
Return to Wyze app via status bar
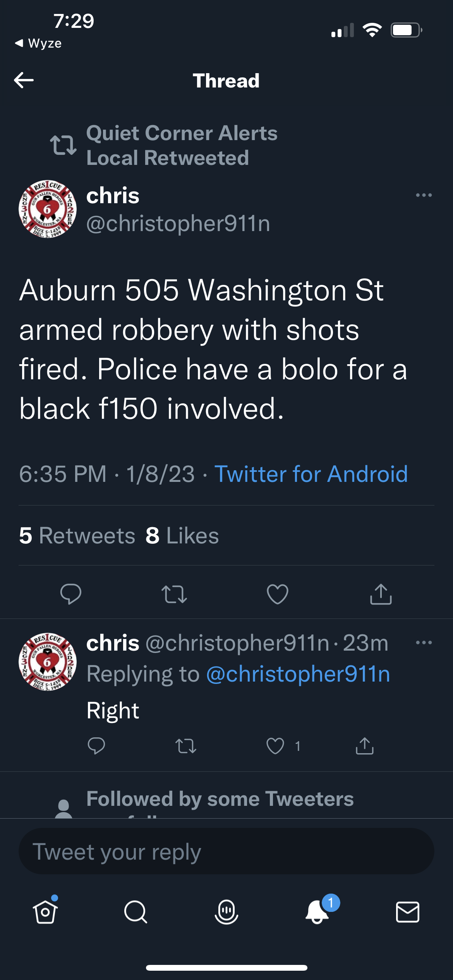(x=39, y=43)
